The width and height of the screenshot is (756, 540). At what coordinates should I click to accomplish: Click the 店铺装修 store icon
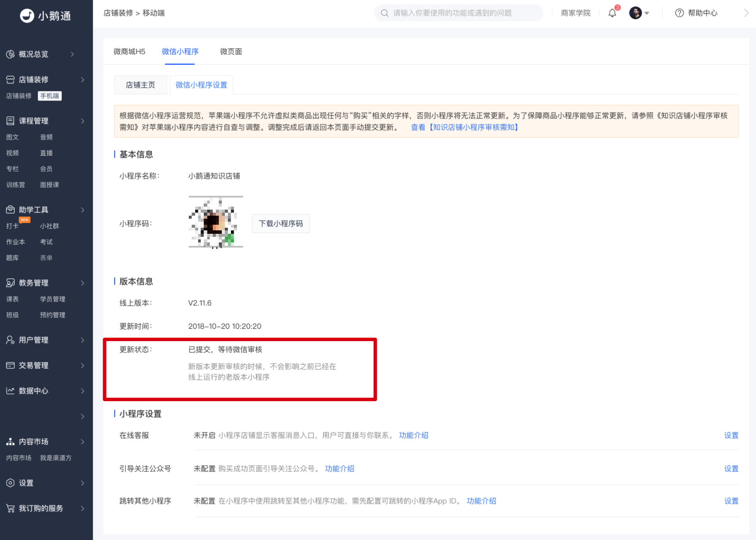10,79
